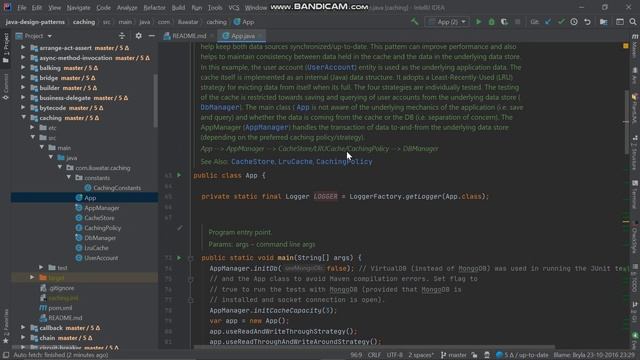
Task: Run the App configuration with the green play button
Action: (478, 22)
